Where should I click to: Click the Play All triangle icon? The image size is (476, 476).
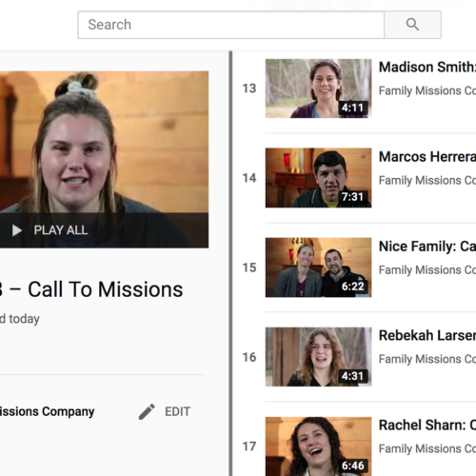coord(16,230)
